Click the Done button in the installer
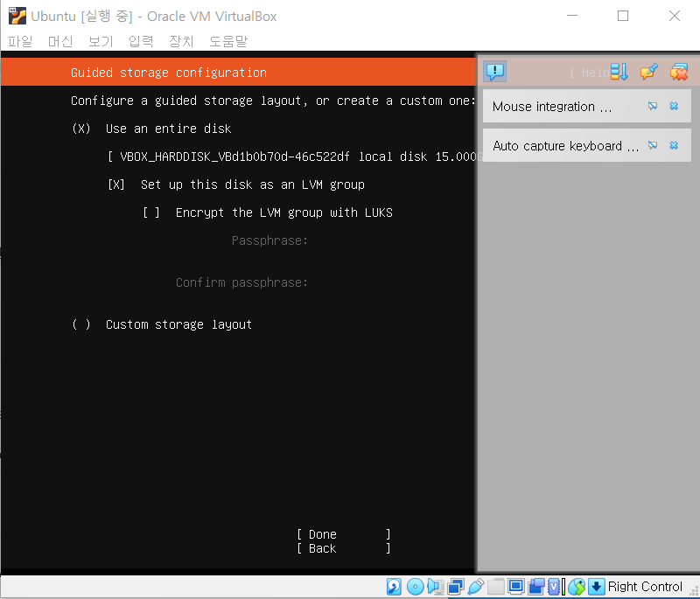Viewport: 700px width, 599px height. 344,534
